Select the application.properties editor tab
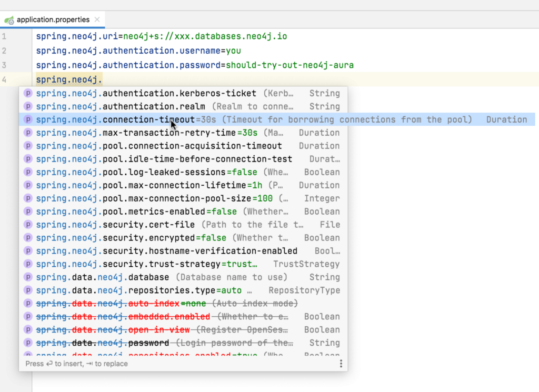Image resolution: width=539 pixels, height=392 pixels. pos(53,19)
